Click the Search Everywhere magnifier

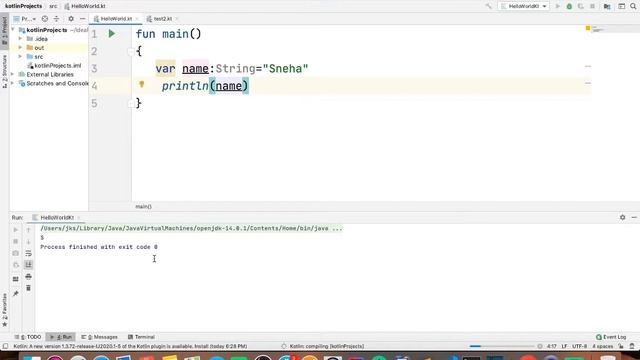tap(633, 6)
